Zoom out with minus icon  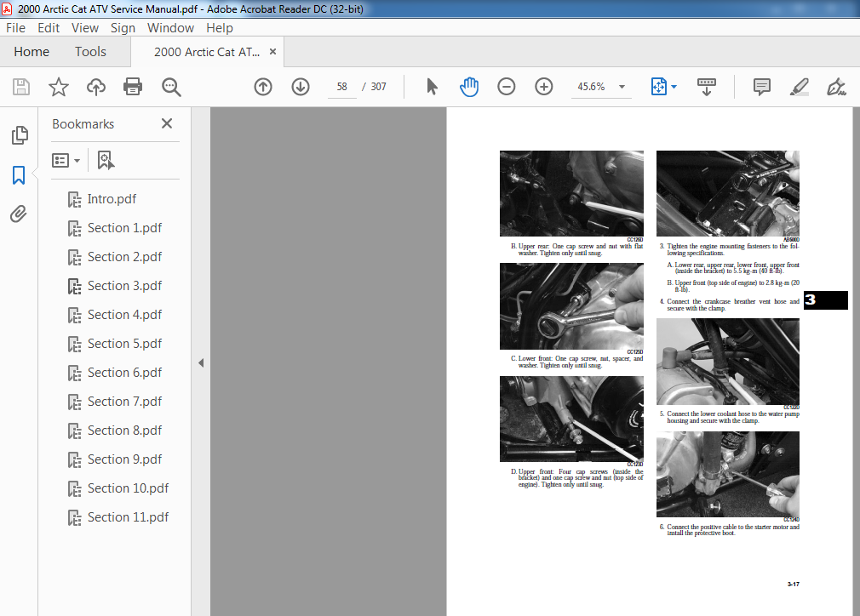point(507,87)
